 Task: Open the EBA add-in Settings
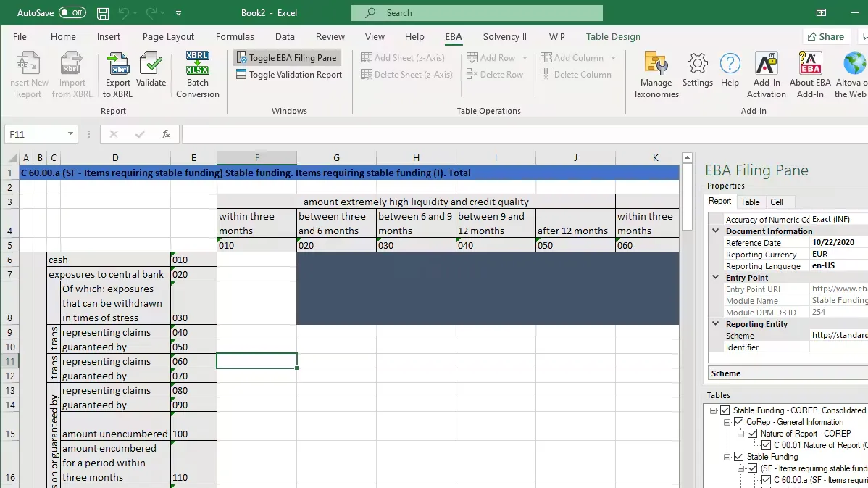(697, 65)
